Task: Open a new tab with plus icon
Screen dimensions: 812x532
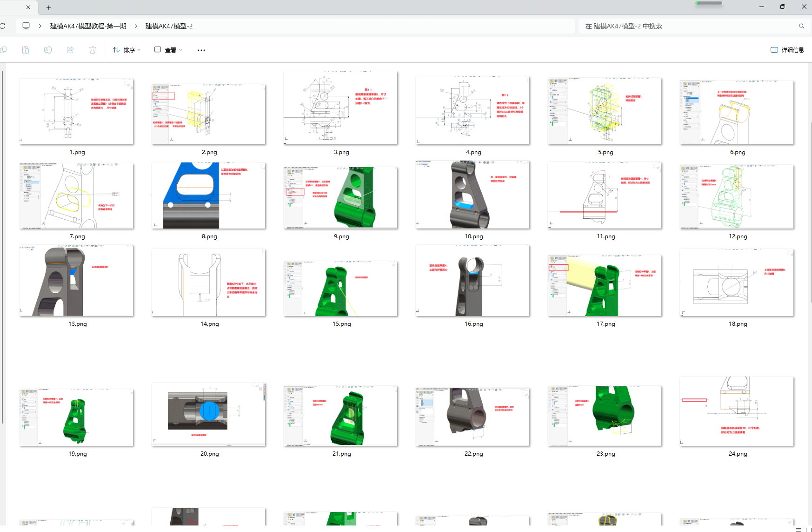Action: (x=48, y=7)
